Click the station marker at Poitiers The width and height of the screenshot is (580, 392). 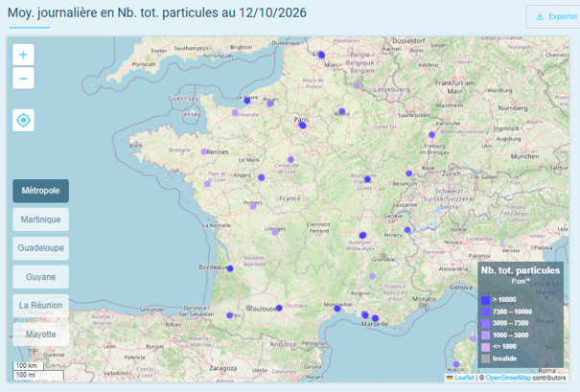[253, 206]
